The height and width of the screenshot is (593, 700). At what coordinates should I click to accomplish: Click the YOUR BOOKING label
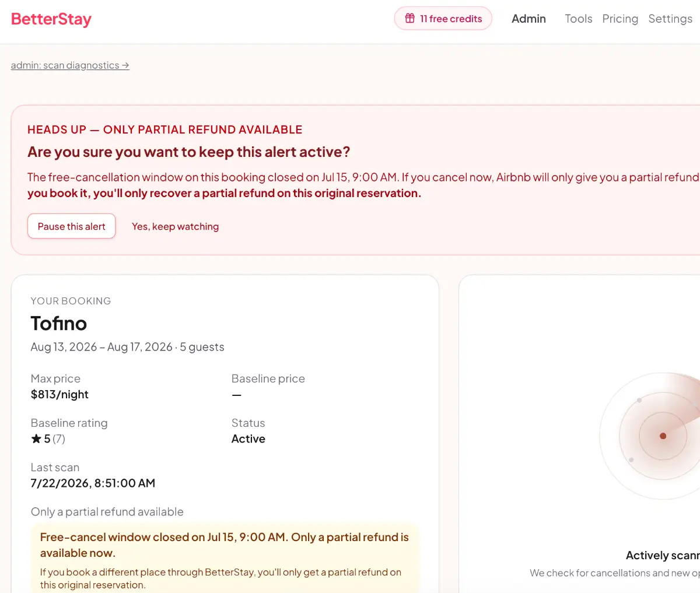pos(71,301)
